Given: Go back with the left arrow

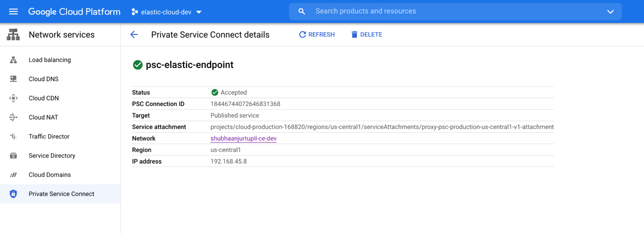Looking at the screenshot, I should (x=134, y=34).
